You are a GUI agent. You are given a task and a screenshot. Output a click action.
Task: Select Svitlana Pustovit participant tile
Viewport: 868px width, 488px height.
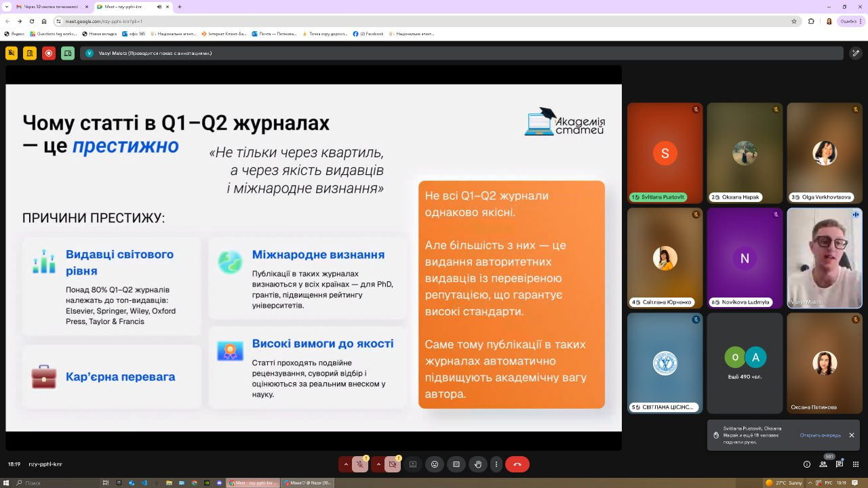(665, 153)
